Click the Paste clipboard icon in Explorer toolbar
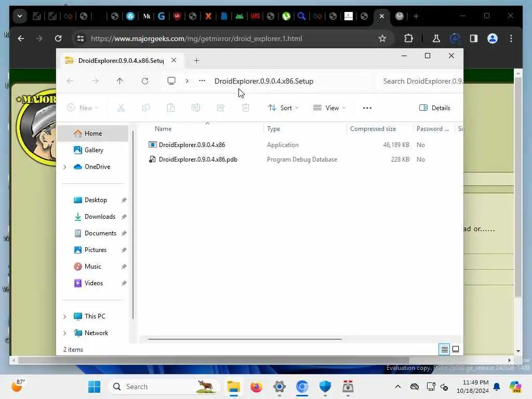 click(170, 108)
